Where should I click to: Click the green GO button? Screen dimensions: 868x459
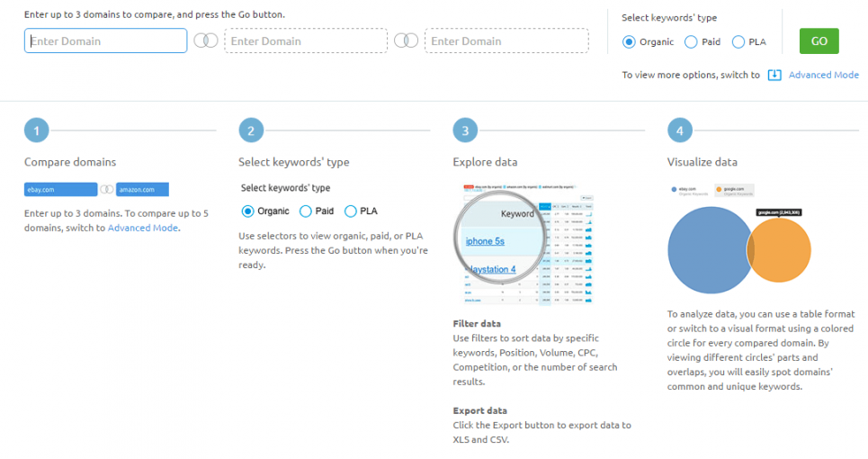click(819, 41)
